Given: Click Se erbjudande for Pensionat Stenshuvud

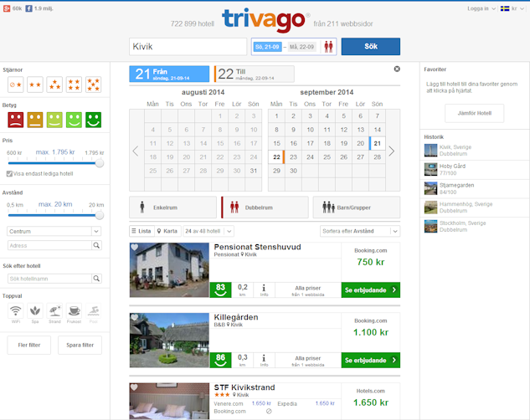Looking at the screenshot, I should pos(371,290).
